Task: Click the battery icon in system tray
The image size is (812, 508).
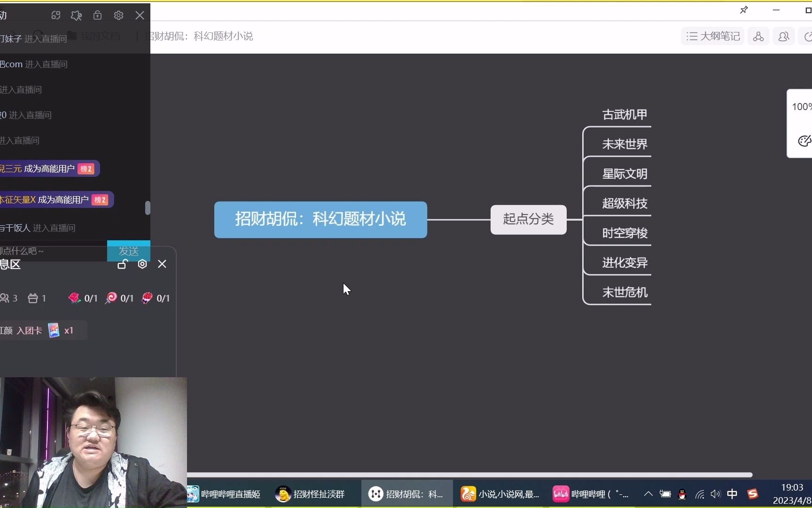Action: pos(665,494)
